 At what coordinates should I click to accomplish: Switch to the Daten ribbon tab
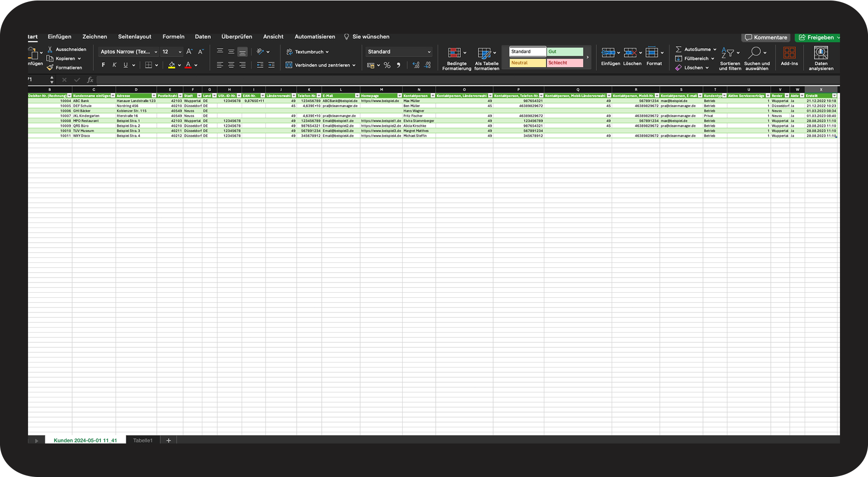pyautogui.click(x=203, y=37)
